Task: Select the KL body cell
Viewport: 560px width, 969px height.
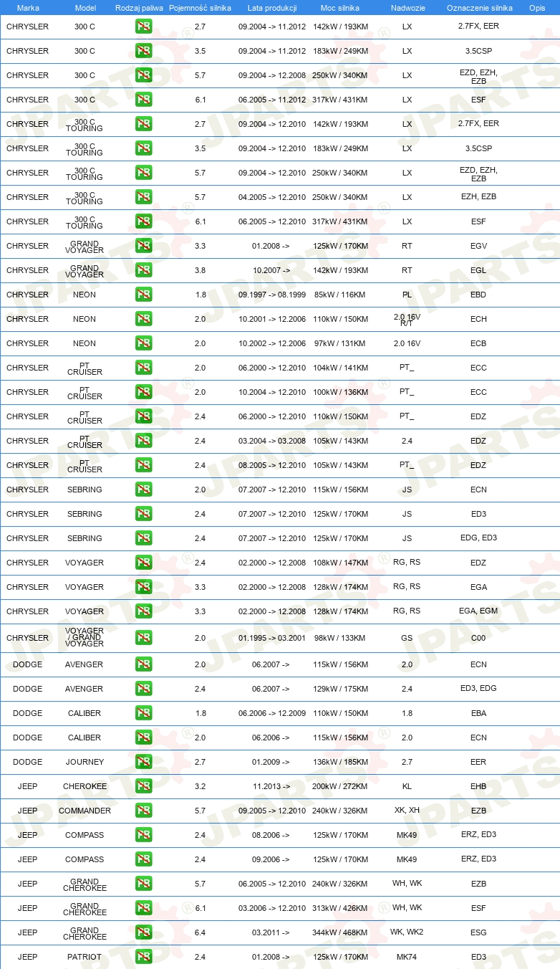Action: [407, 786]
